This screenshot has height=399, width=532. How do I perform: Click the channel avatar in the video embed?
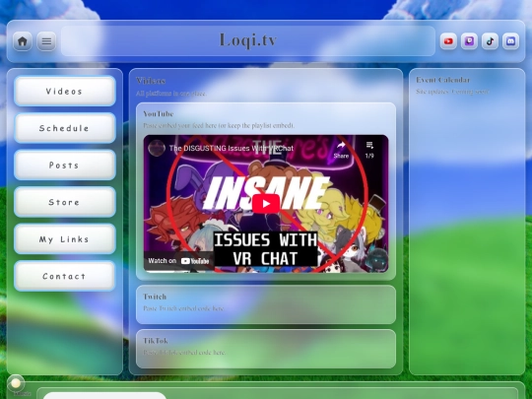(157, 148)
